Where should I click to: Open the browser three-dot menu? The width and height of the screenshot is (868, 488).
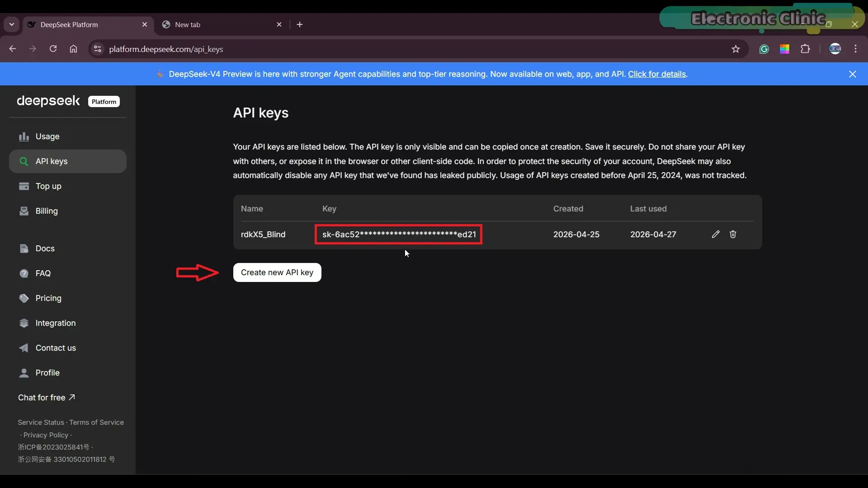click(x=856, y=49)
